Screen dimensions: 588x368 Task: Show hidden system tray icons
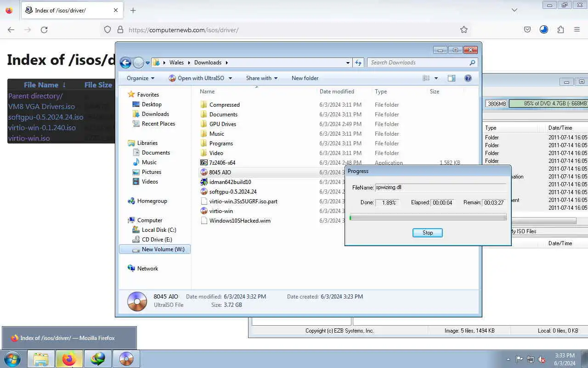pyautogui.click(x=508, y=359)
